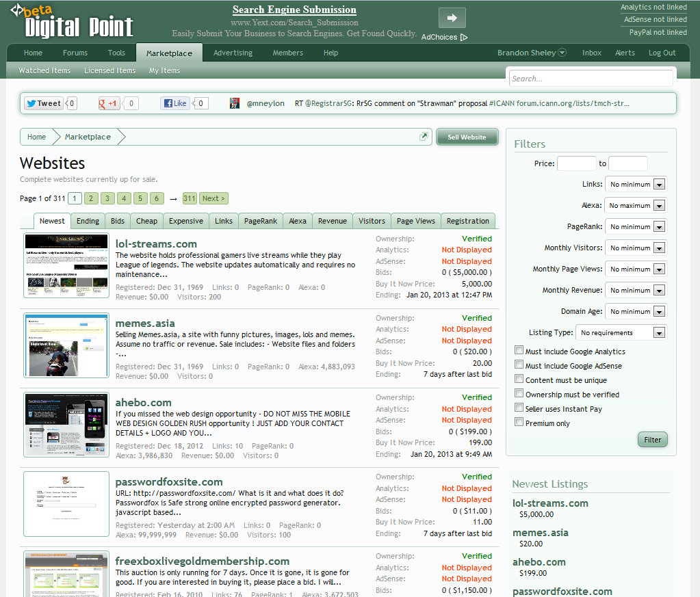
Task: Open the PageRank minimum dropdown
Action: (x=636, y=226)
